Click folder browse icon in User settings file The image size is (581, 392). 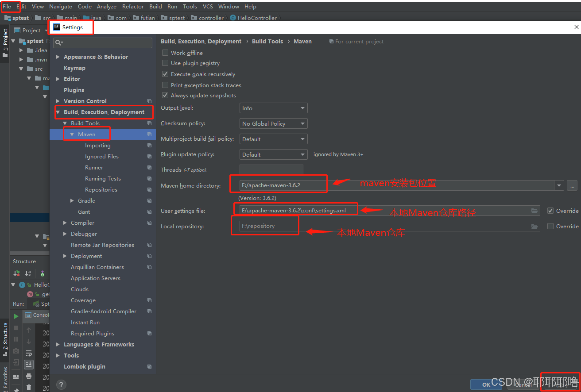click(535, 211)
